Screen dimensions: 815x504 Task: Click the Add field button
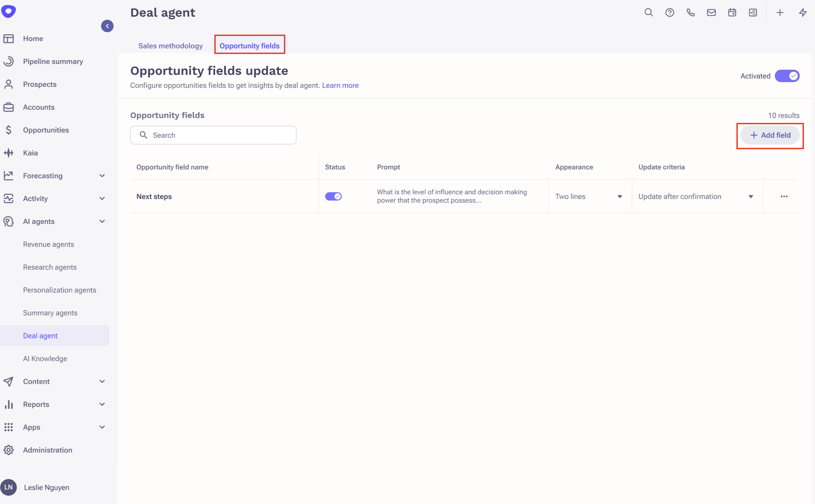[770, 135]
